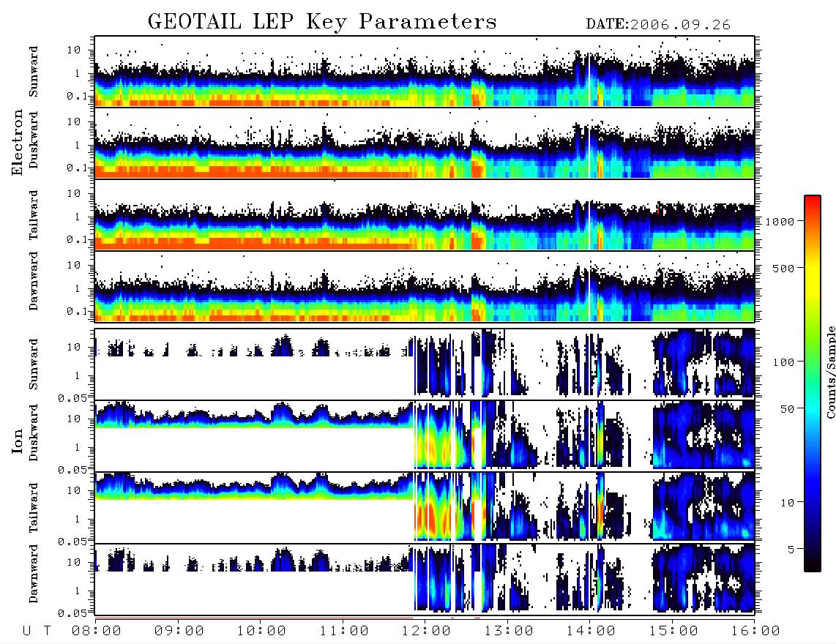Click the 0.05 tick of Ion Dawnward axis
Viewport: 836px width, 644px height.
tap(72, 613)
